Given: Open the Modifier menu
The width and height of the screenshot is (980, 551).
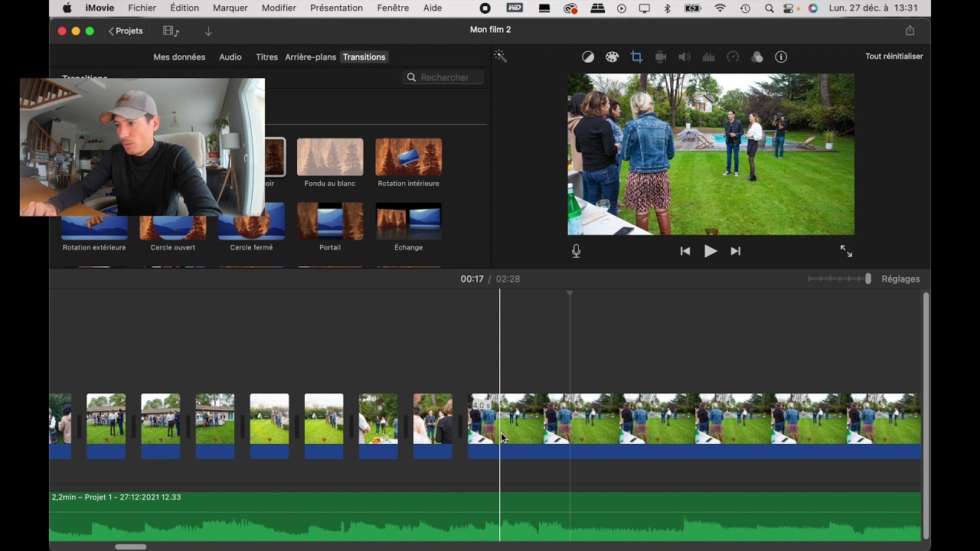Looking at the screenshot, I should [x=279, y=8].
